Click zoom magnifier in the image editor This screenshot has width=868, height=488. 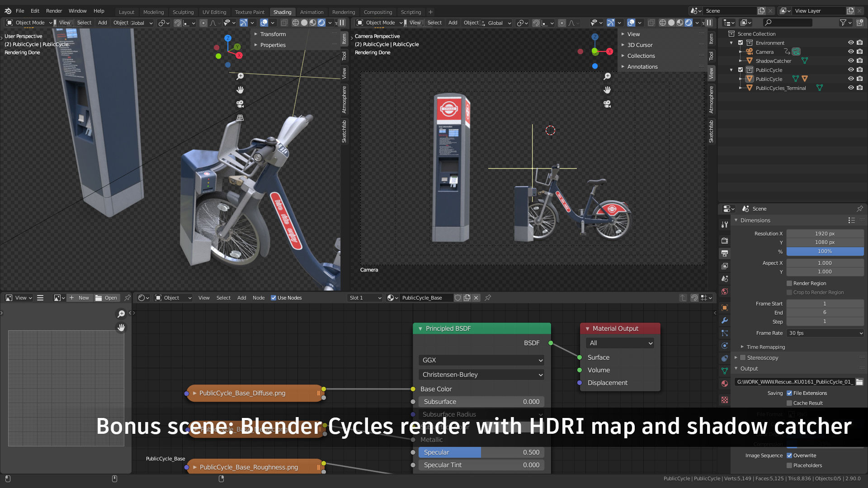tap(121, 314)
